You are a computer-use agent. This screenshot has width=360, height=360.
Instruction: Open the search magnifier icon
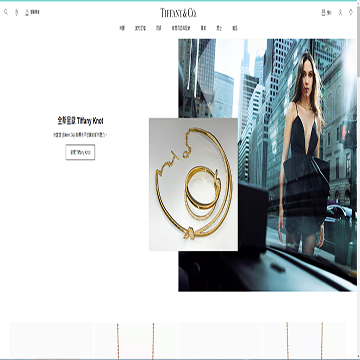6,12
